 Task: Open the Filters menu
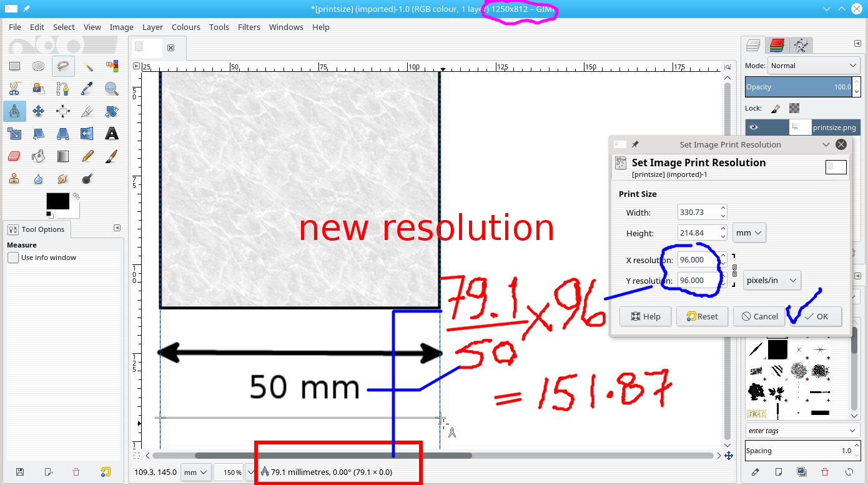pos(249,27)
